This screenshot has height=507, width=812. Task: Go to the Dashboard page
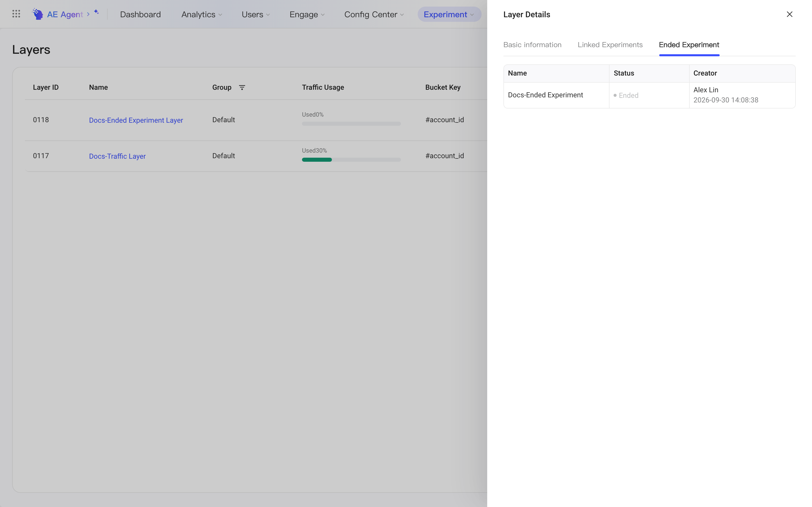coord(140,14)
